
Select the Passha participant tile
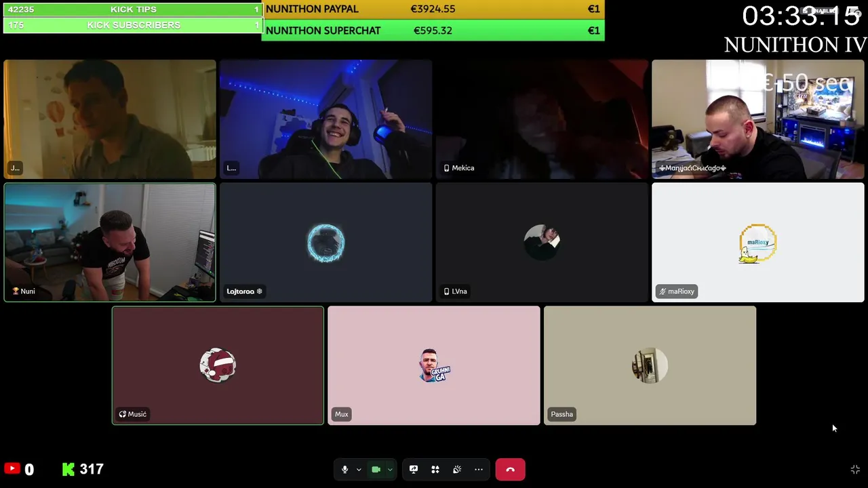click(x=650, y=365)
